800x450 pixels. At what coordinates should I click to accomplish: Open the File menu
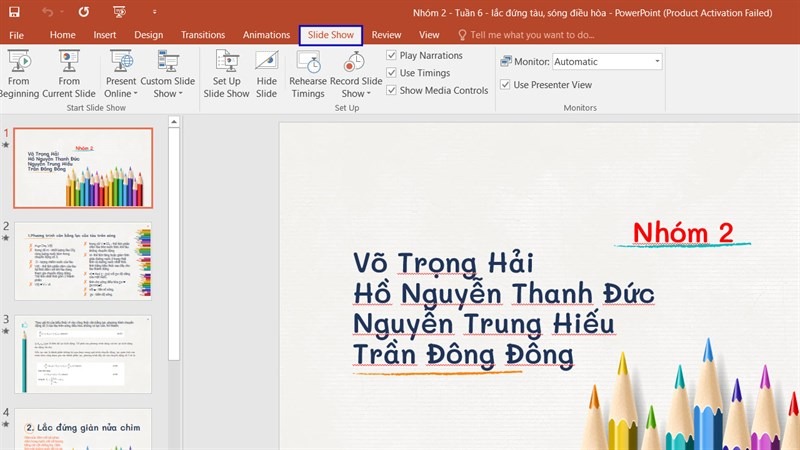pyautogui.click(x=16, y=35)
